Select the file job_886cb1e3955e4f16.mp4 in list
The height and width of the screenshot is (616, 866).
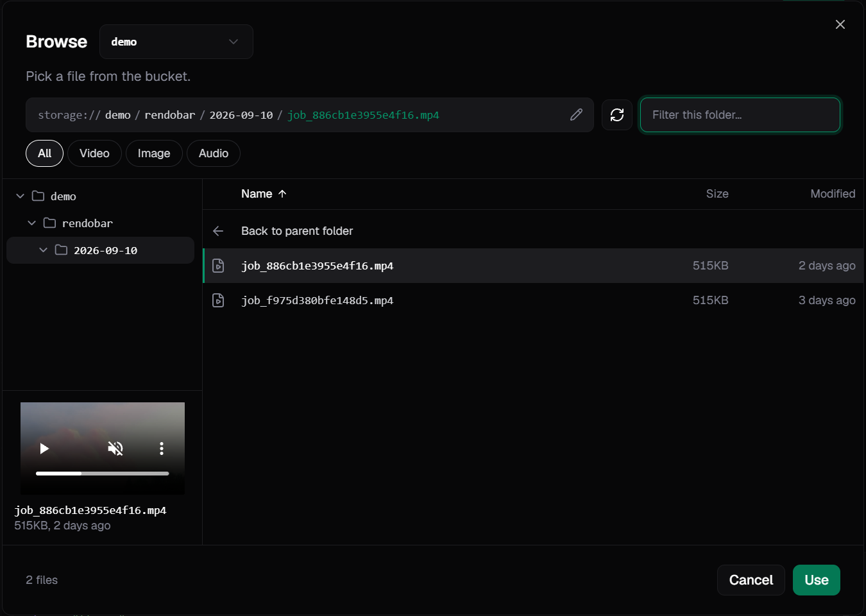tap(534, 266)
